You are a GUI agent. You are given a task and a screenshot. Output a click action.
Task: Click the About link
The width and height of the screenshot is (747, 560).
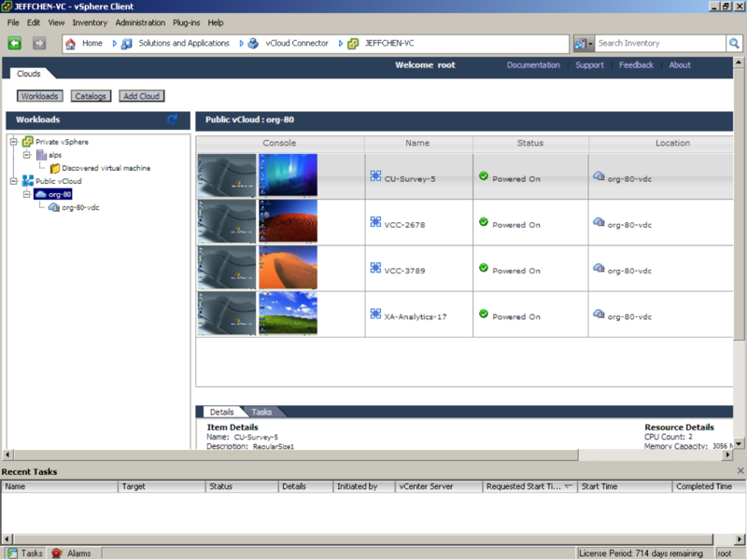pyautogui.click(x=680, y=64)
